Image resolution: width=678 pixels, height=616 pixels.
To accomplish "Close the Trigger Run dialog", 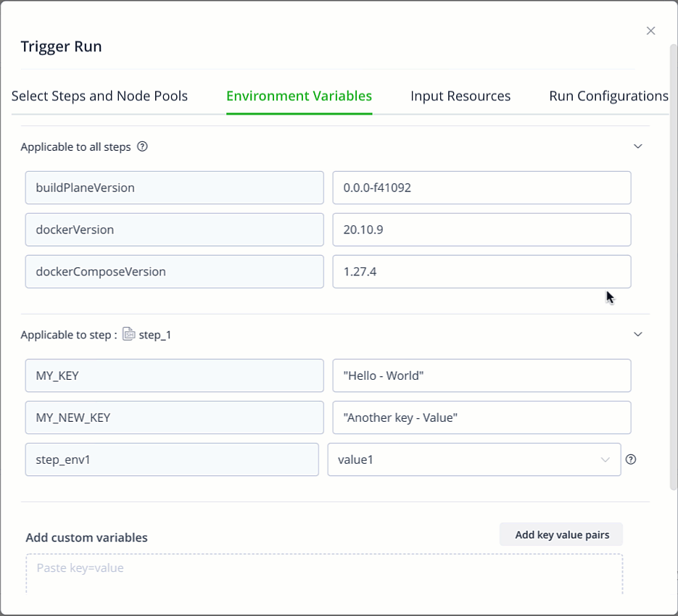I will [x=650, y=30].
